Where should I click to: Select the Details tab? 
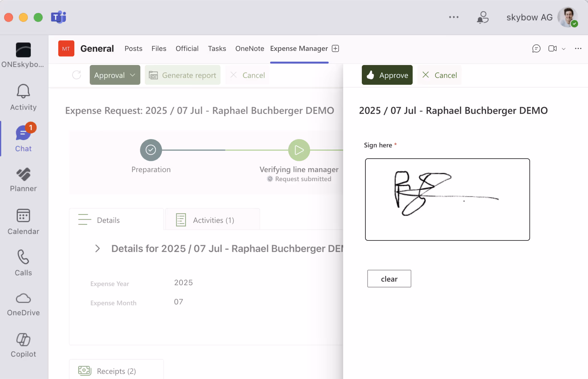point(116,220)
